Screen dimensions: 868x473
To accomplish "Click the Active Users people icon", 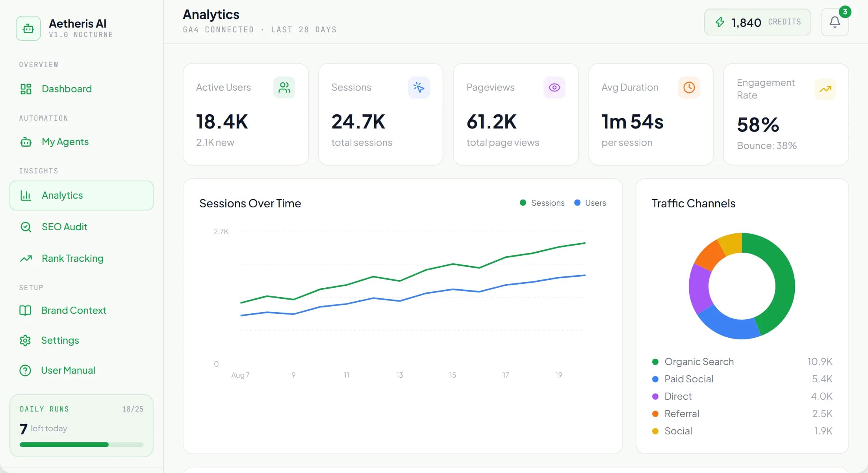I will coord(284,88).
